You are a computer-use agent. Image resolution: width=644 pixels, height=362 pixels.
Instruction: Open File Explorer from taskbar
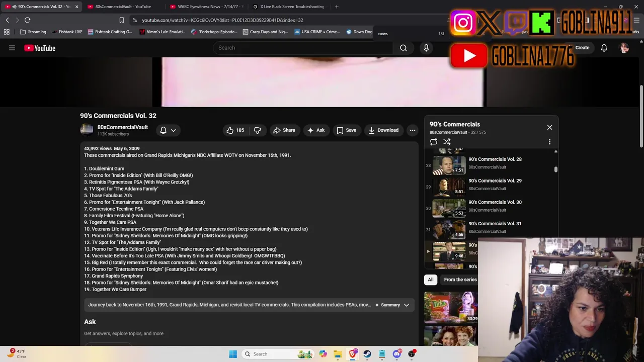coord(338,354)
